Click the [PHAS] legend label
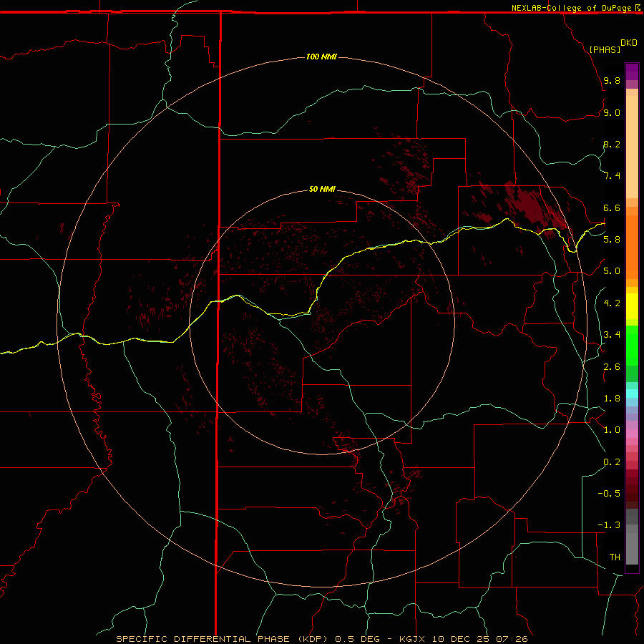644x644 pixels. (605, 49)
